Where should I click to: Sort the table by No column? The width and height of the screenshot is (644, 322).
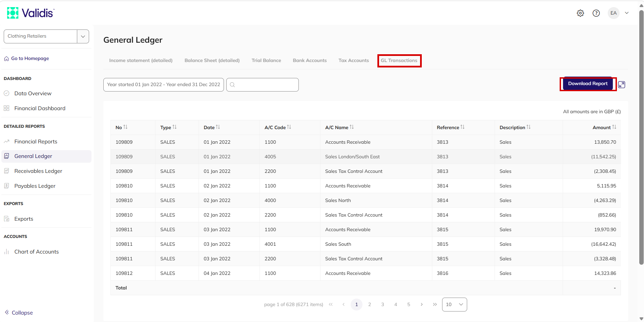pos(125,127)
